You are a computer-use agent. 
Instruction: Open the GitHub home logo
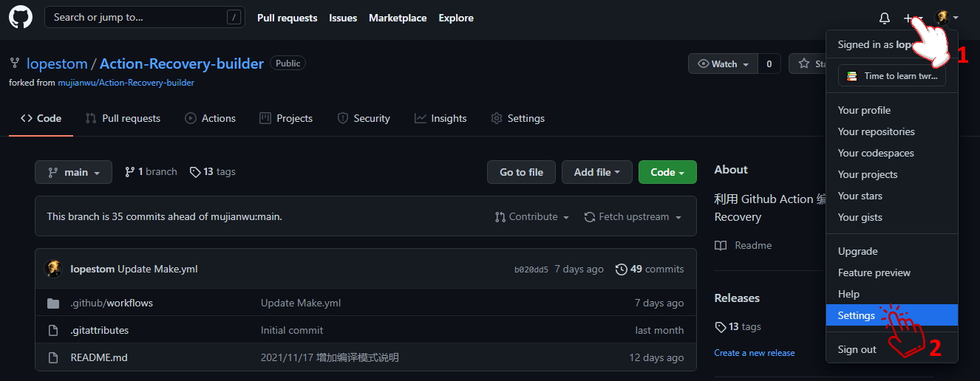tap(21, 18)
